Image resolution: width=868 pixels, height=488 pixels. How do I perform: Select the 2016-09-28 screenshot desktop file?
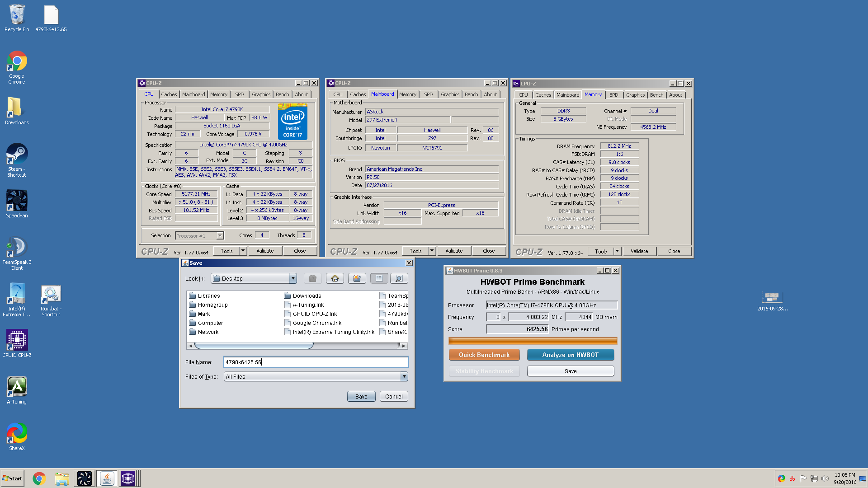[772, 301]
